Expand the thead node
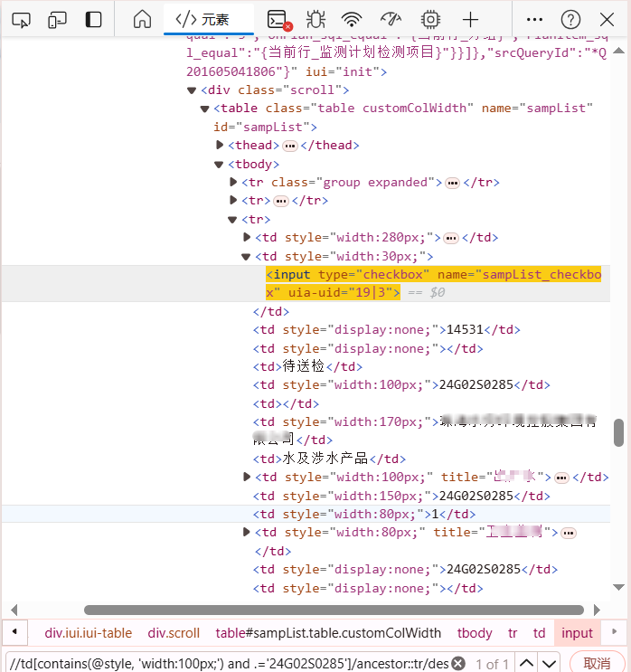 tap(220, 146)
